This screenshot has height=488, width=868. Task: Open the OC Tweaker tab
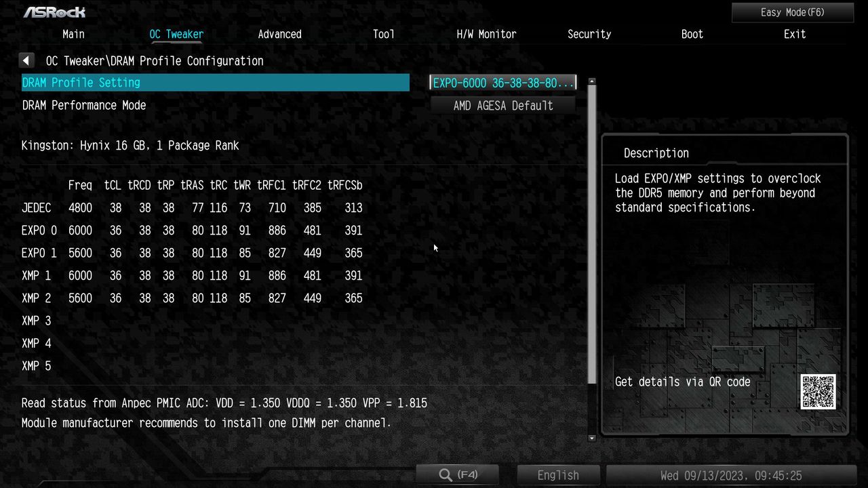(176, 34)
